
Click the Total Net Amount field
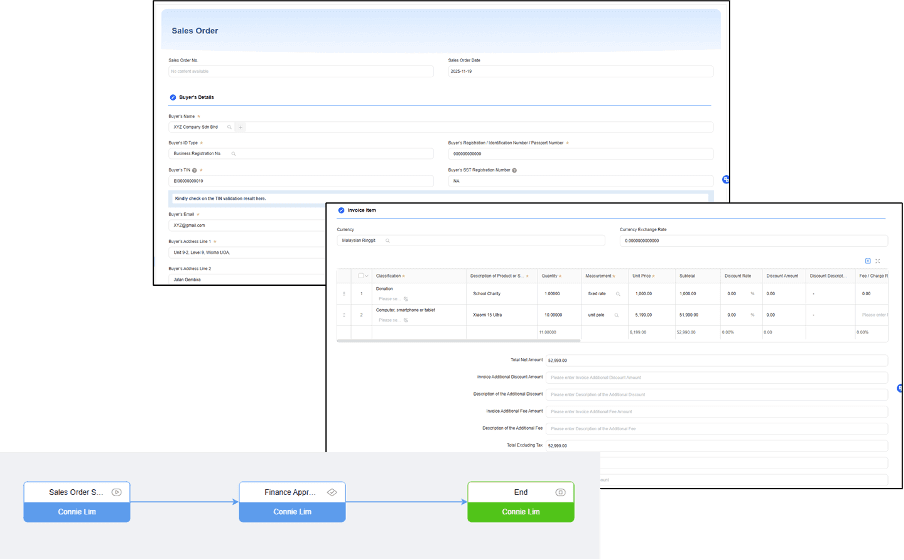717,360
